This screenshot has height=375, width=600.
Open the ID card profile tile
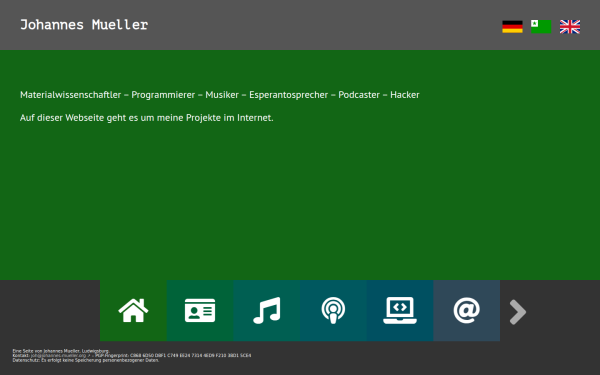click(200, 310)
